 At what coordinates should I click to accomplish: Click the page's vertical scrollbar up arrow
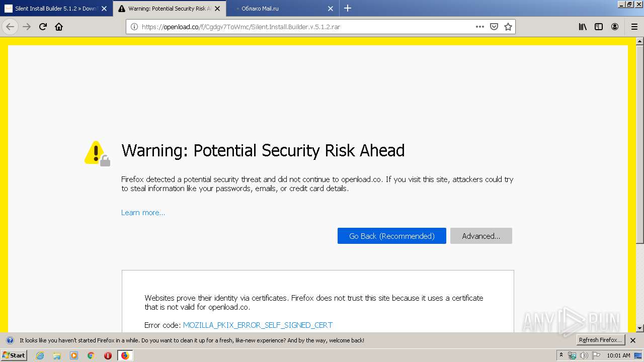pyautogui.click(x=639, y=41)
